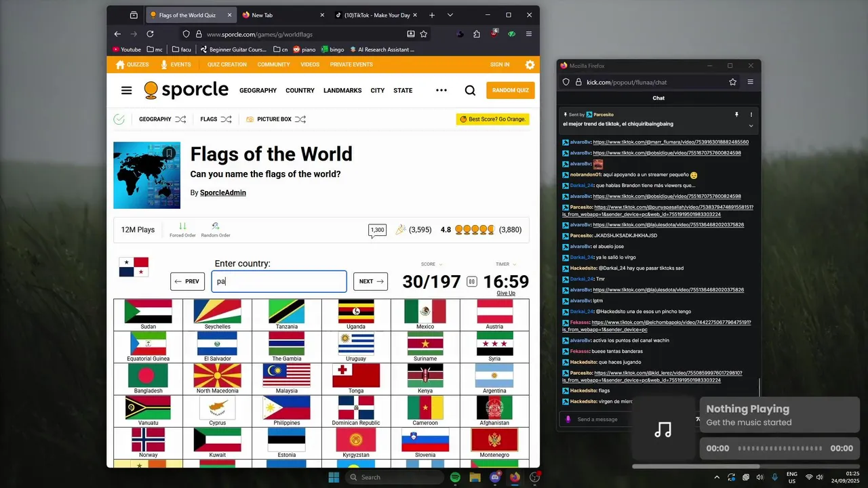The image size is (868, 488).
Task: Toggle the green checkmark played indicator
Action: pyautogui.click(x=119, y=119)
